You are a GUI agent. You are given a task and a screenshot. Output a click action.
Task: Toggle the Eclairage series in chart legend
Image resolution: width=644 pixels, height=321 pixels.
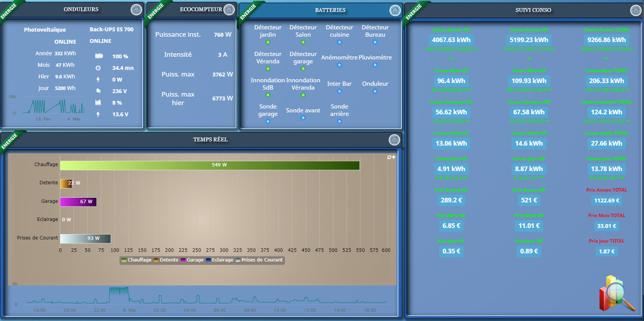(x=219, y=260)
